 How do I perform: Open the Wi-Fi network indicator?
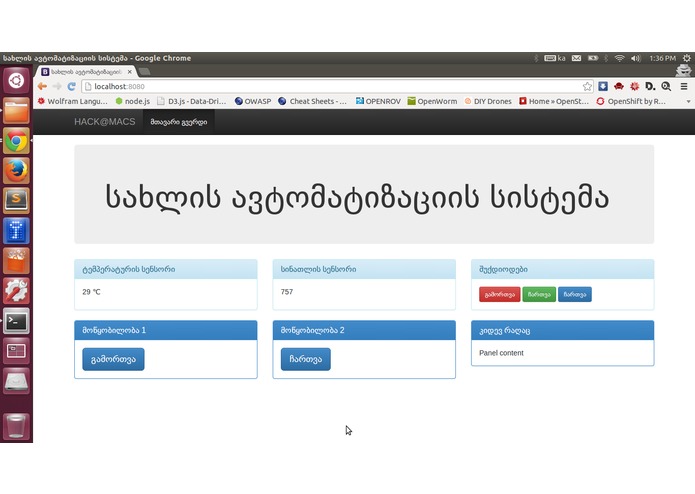(620, 58)
